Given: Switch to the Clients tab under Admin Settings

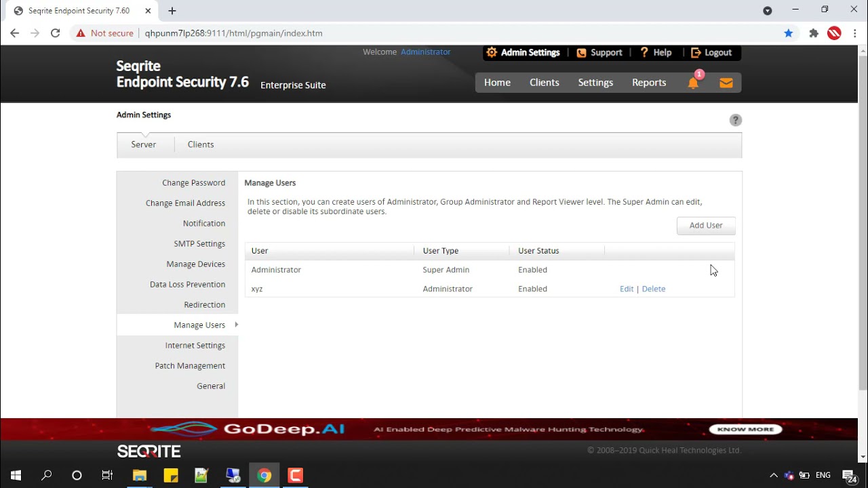Looking at the screenshot, I should point(201,144).
